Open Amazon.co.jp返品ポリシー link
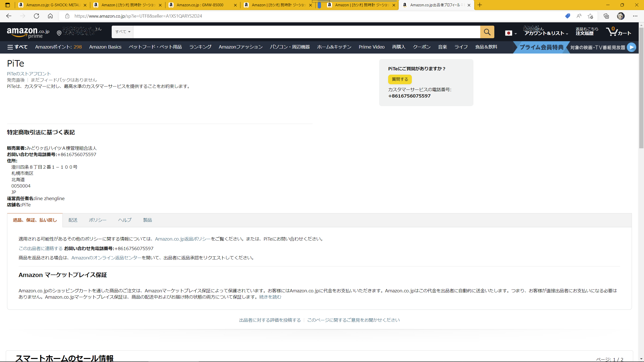Screen dimensions: 644x362 point(183,239)
